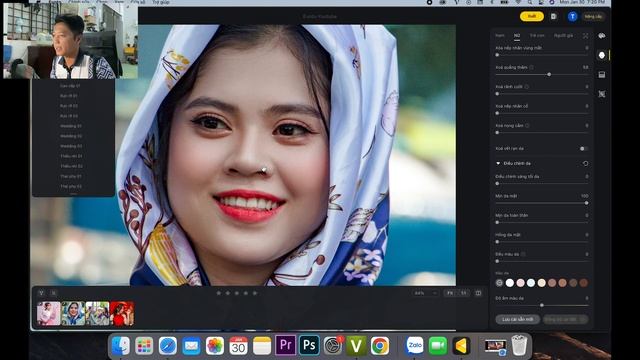This screenshot has width=640, height=360.
Task: Open Photos app from the dock
Action: 215,346
